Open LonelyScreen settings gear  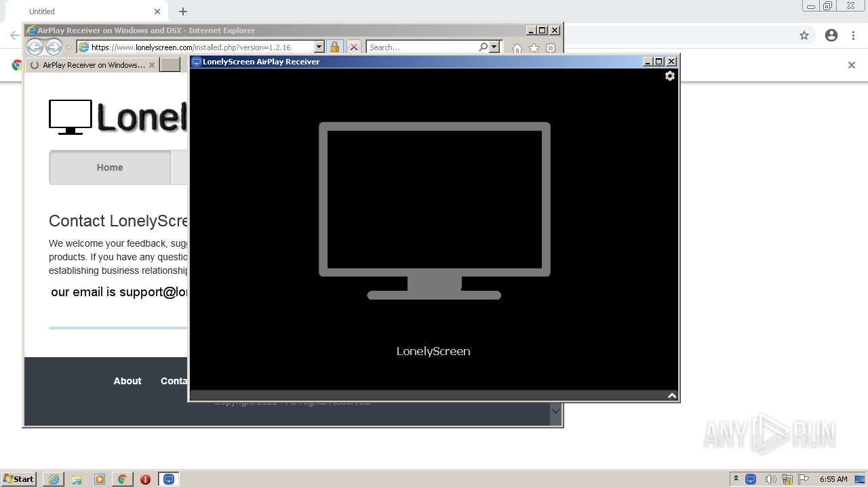(x=670, y=76)
